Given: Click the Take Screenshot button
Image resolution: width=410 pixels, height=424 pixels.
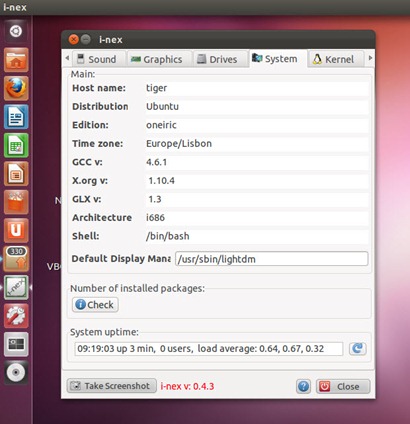Looking at the screenshot, I should 112,386.
